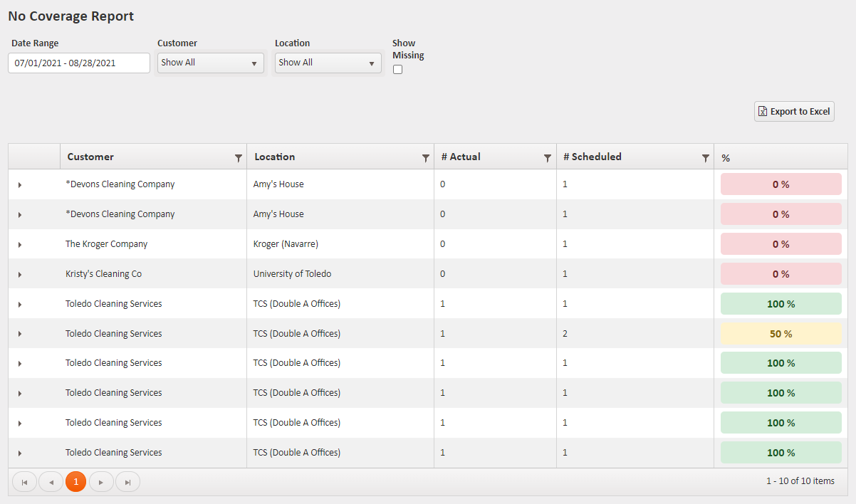Open the Customer column filter icon
Image resolution: width=856 pixels, height=504 pixels.
[239, 158]
